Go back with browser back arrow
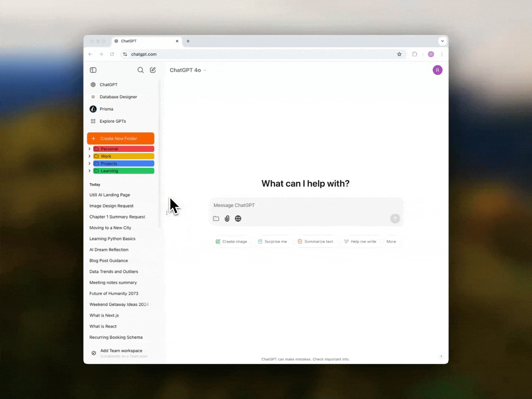 click(x=90, y=54)
